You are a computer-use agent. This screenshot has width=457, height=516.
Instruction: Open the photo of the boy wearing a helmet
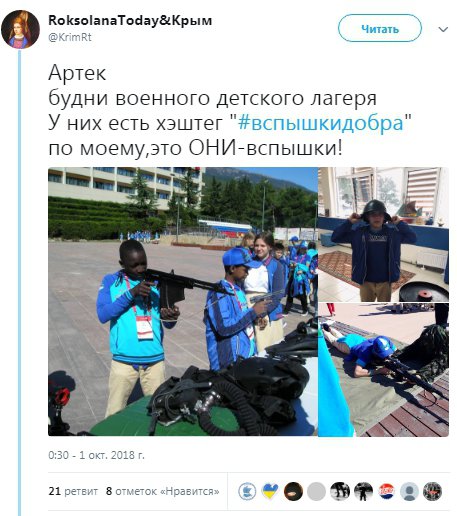tap(383, 234)
